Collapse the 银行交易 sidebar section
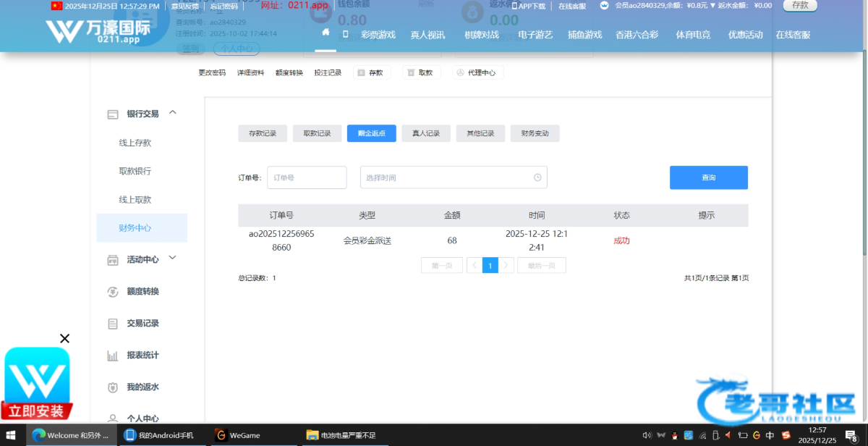 [173, 113]
